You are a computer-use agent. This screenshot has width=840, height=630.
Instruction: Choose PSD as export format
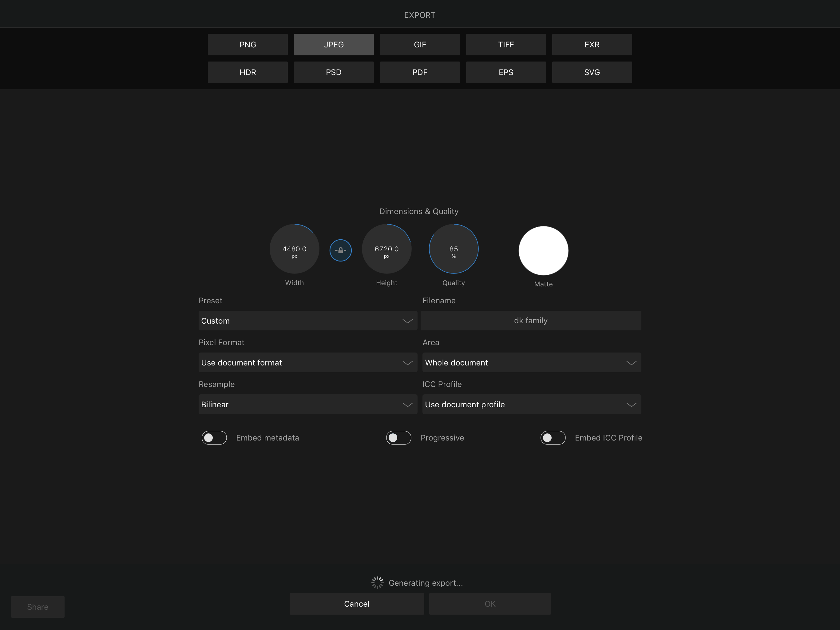334,72
